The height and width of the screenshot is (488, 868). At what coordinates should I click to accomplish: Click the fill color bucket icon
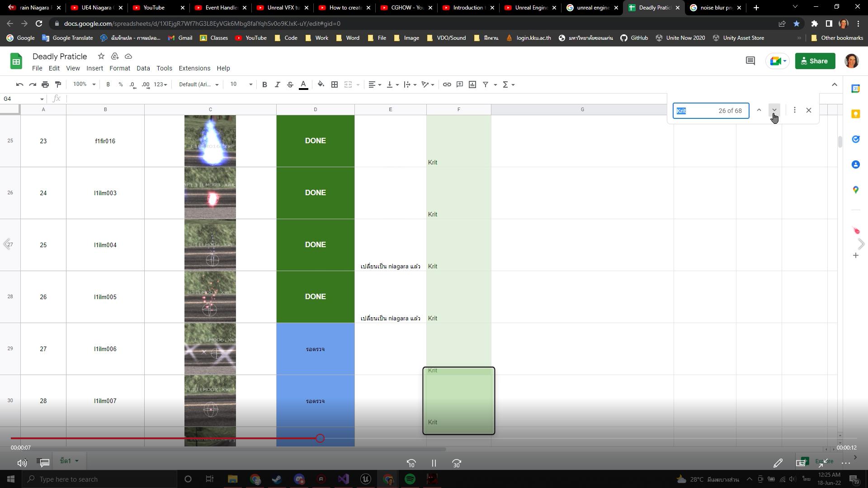[x=321, y=84]
